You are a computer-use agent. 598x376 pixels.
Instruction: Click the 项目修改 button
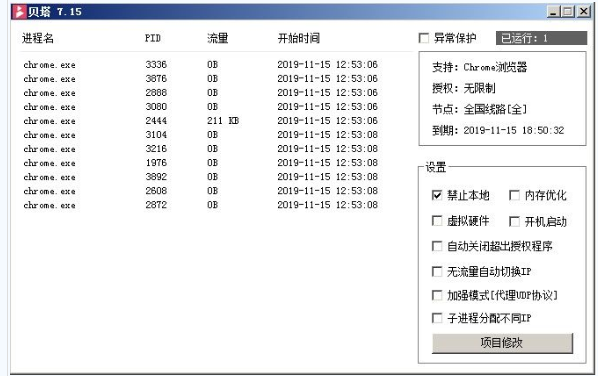tap(502, 343)
